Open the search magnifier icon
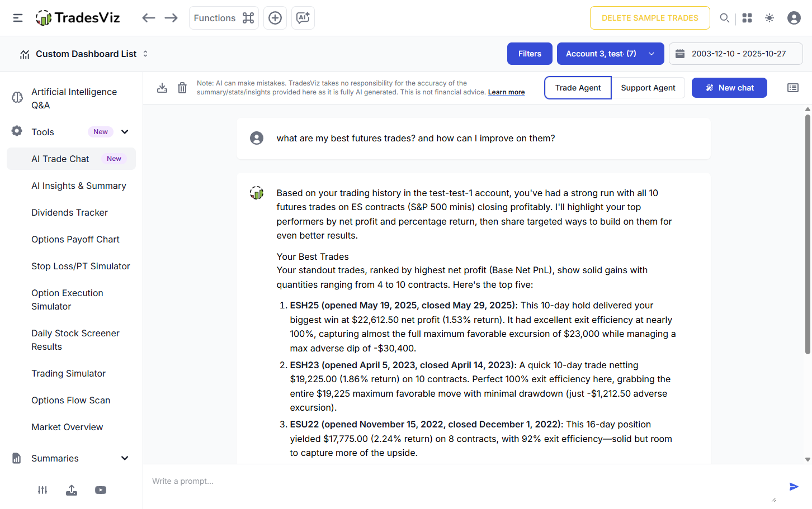Screen dimensions: 812x509 click(724, 18)
